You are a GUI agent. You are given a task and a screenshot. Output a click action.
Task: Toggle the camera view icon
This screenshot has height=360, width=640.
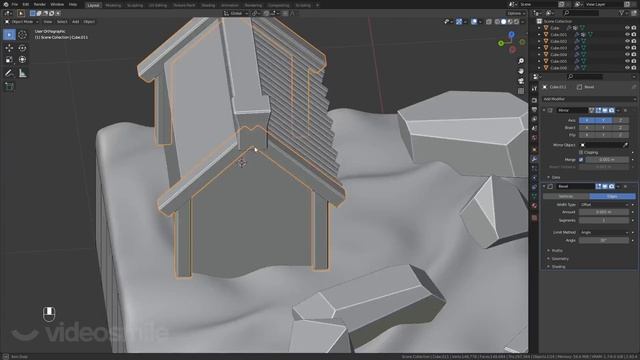521,81
